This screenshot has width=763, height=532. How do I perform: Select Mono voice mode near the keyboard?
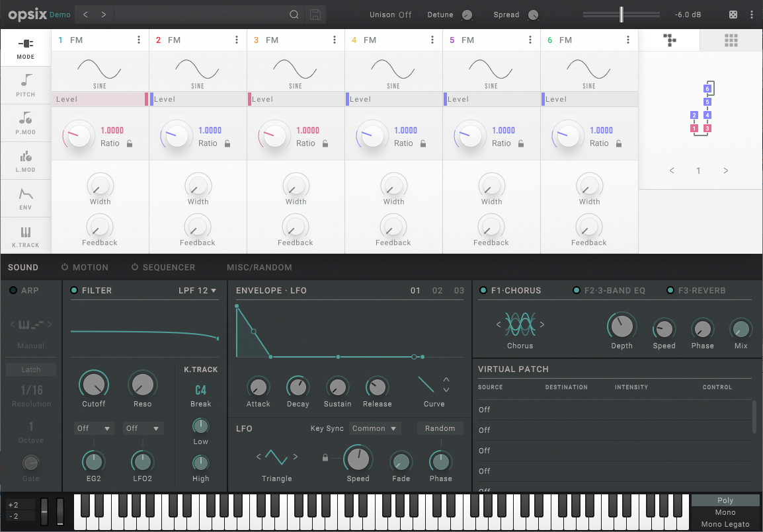pyautogui.click(x=725, y=512)
